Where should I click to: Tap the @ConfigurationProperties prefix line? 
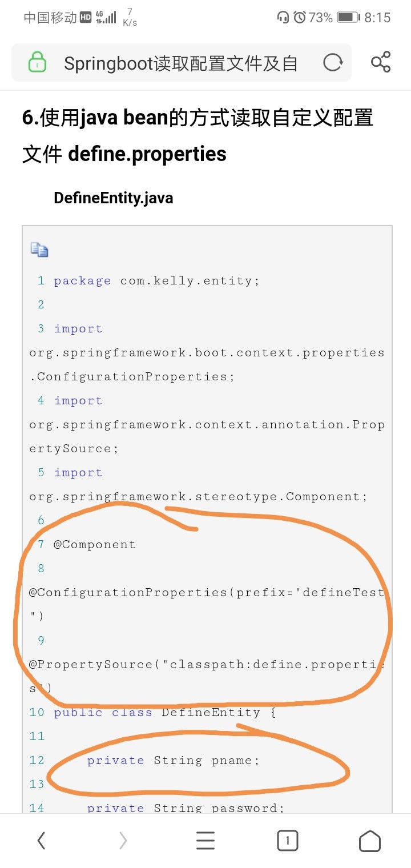click(x=207, y=604)
